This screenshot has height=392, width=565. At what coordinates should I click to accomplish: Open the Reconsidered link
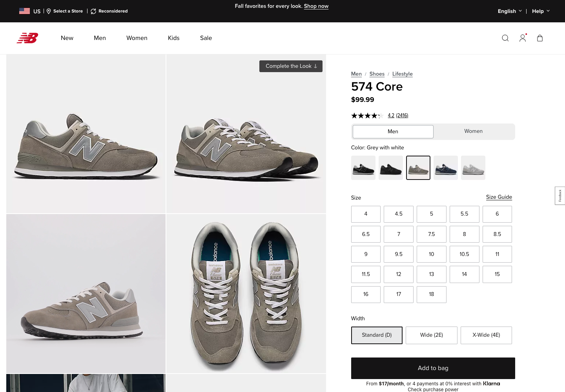click(x=109, y=11)
